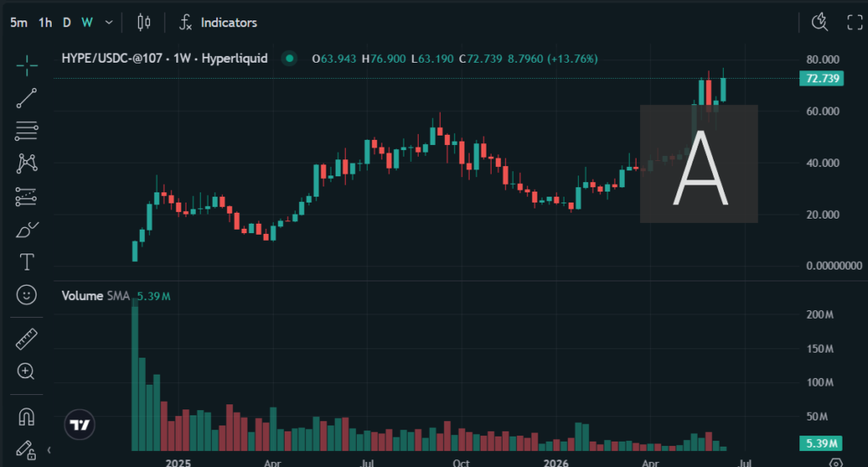Click the 5.39M volume axis label

coord(821,443)
